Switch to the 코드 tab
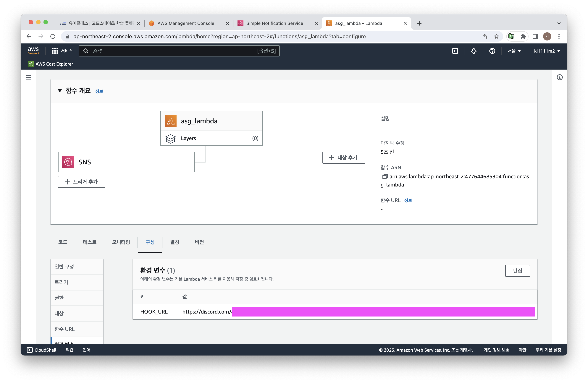 (63, 242)
